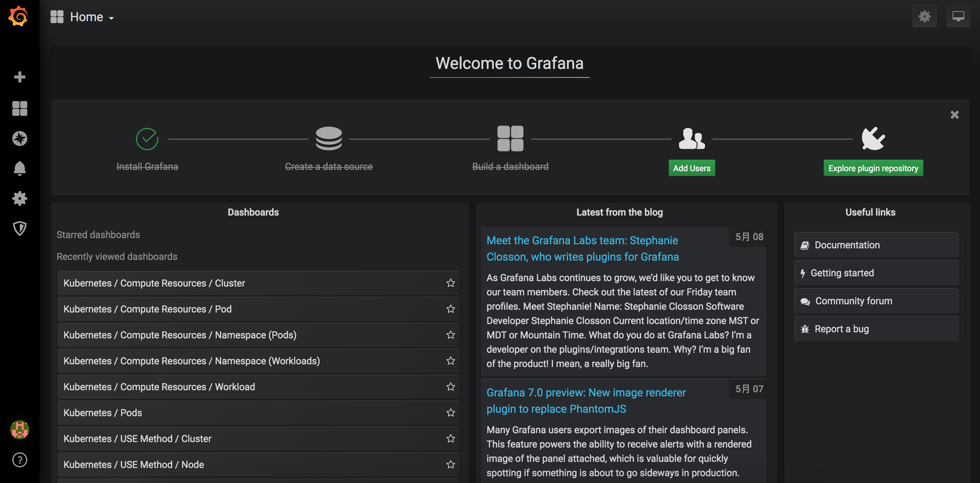Open Configuration gear icon in sidebar
Viewport: 980px width, 483px height.
coord(19,198)
